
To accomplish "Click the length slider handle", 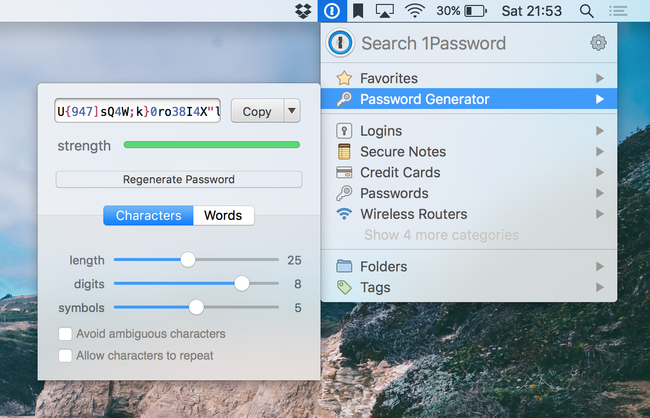I will [x=188, y=260].
